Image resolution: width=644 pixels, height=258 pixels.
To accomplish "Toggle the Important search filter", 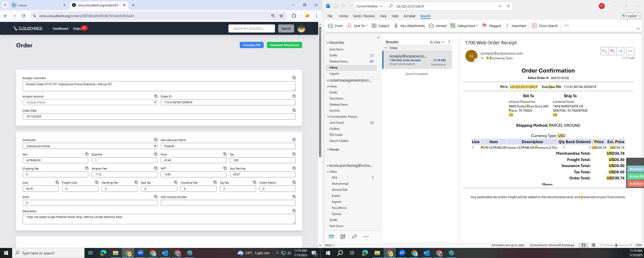I will (x=516, y=26).
